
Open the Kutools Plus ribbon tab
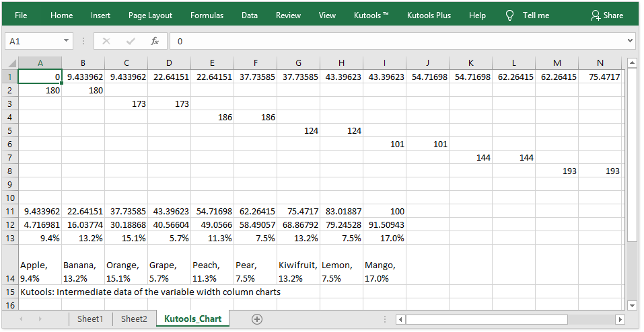click(x=429, y=15)
